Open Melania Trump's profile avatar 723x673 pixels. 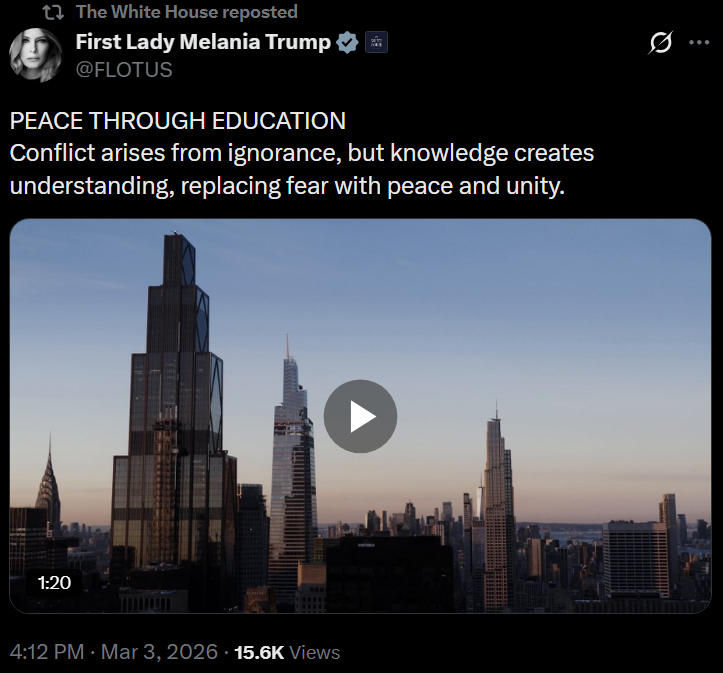coord(36,55)
